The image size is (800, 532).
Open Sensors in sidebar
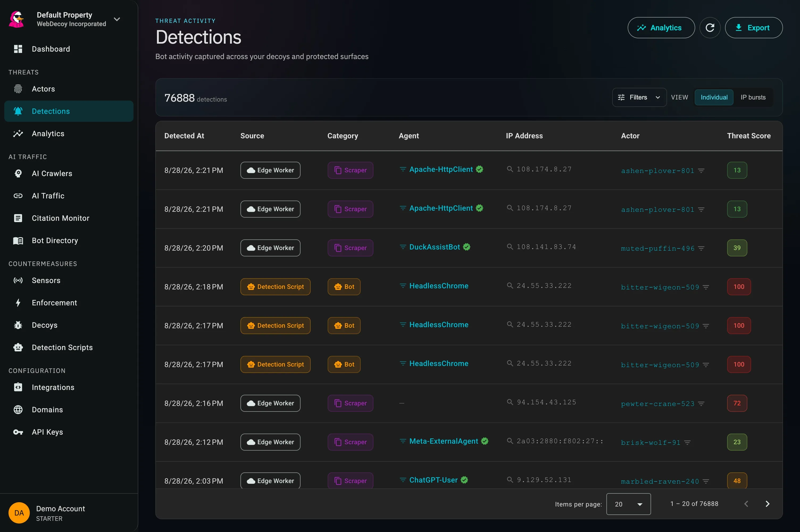tap(69, 280)
